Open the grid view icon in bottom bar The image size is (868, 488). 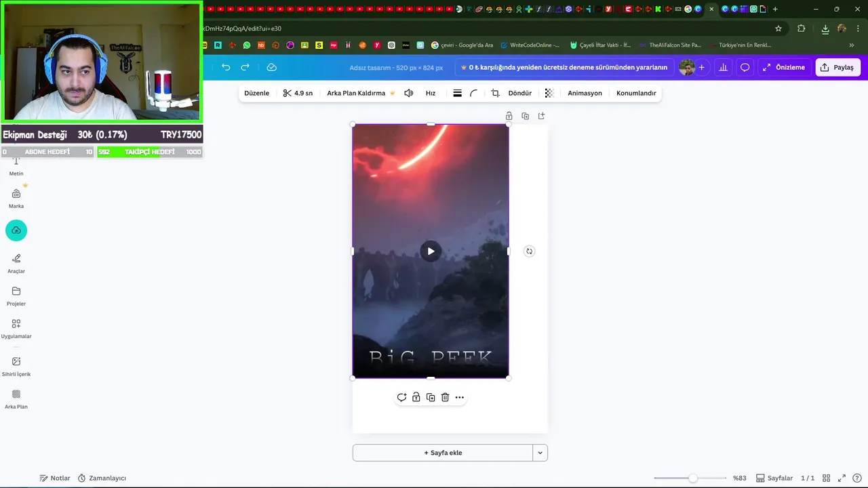pyautogui.click(x=826, y=478)
